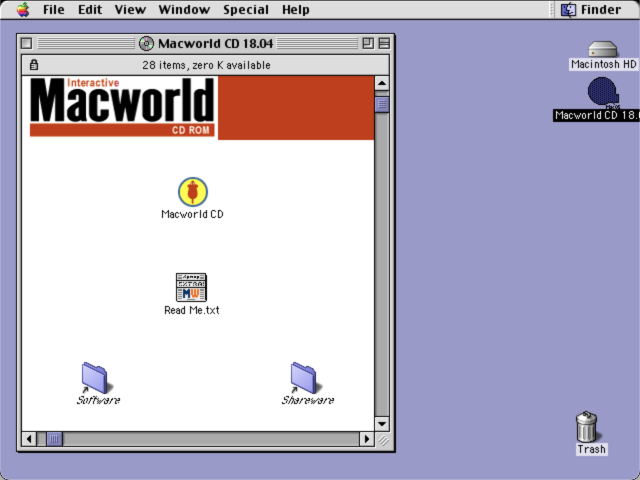Click the horizontal scroll right arrow
640x480 pixels.
pos(367,439)
